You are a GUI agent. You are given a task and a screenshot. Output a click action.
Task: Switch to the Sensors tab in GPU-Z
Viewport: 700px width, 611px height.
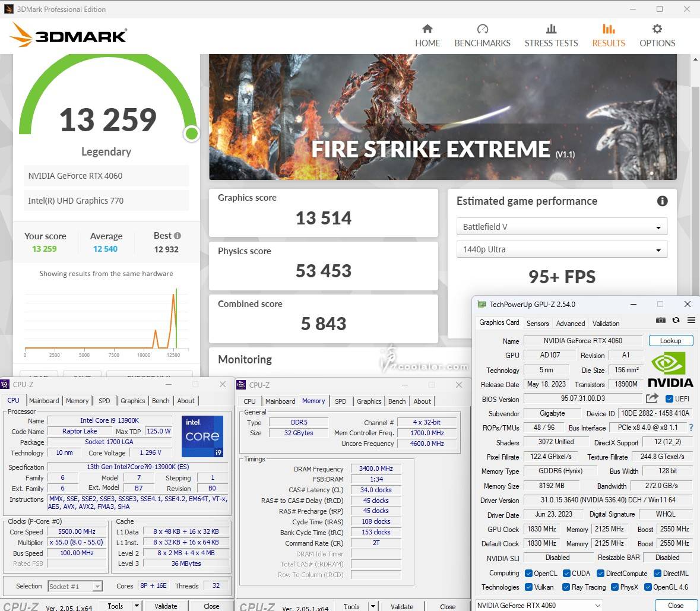[x=537, y=324]
